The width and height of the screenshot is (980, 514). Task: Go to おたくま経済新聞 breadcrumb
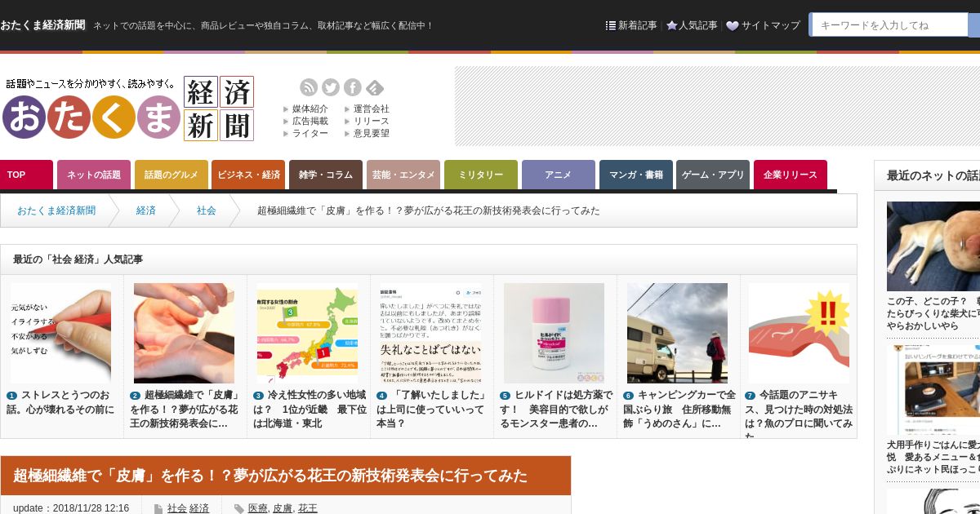click(x=56, y=210)
